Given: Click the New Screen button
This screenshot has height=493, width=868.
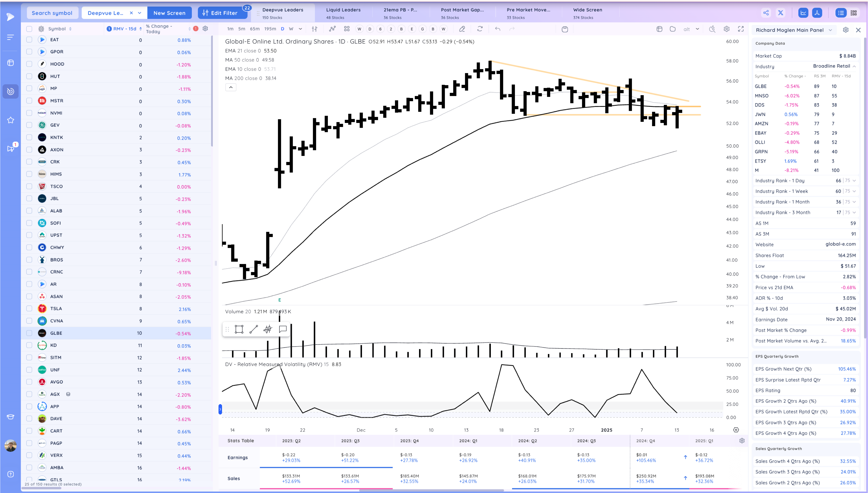Looking at the screenshot, I should point(169,13).
